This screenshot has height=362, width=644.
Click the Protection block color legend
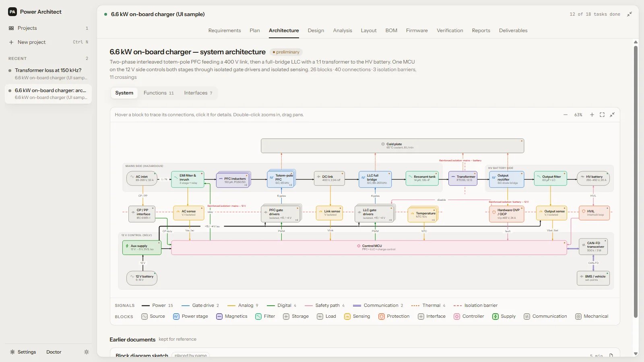click(394, 317)
